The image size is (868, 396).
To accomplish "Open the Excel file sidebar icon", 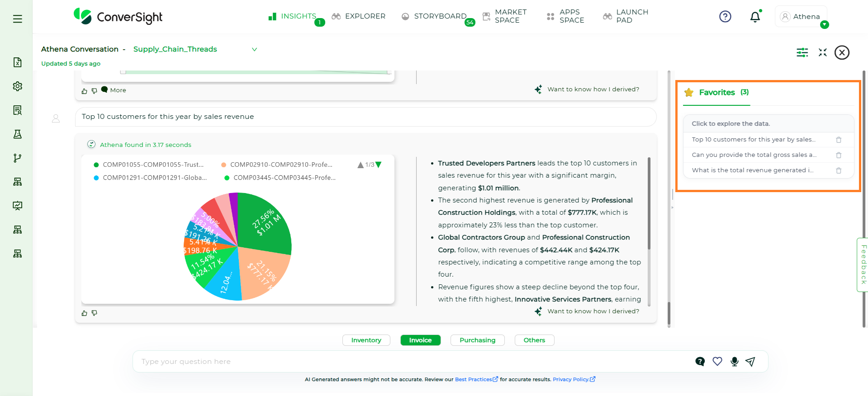I will tap(17, 62).
